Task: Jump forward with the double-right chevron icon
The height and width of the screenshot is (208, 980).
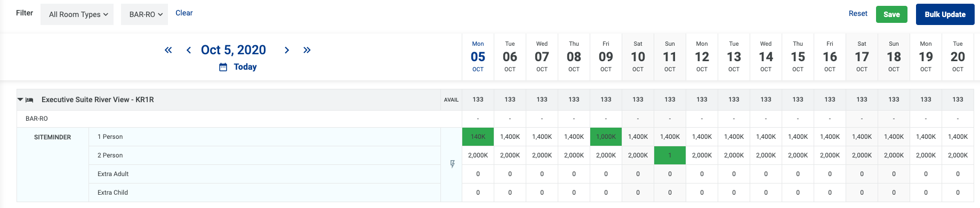Action: click(x=307, y=50)
